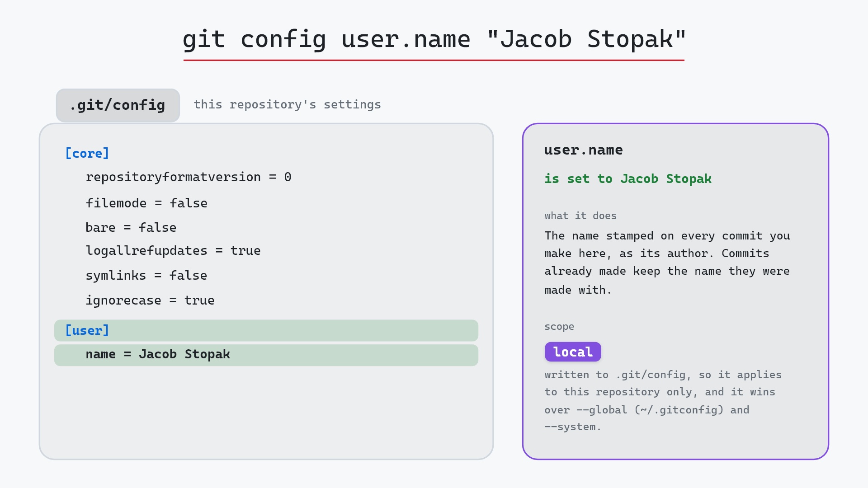The width and height of the screenshot is (868, 488).
Task: Click the local scope badge
Action: 573,352
